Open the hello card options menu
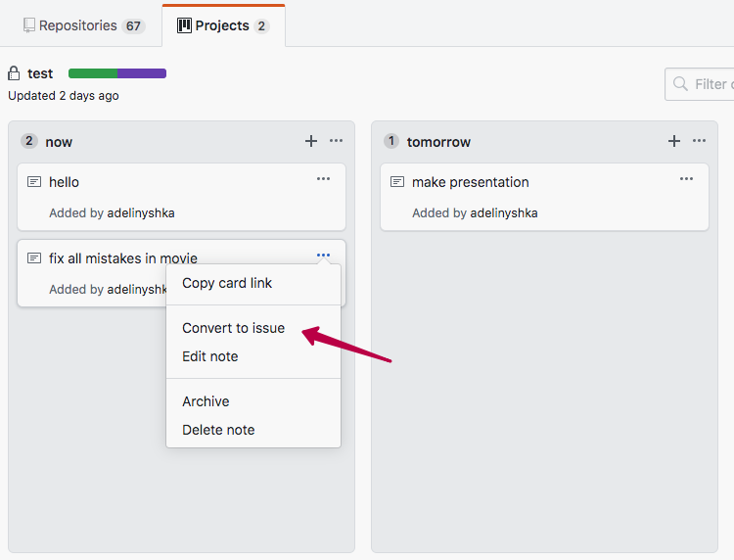This screenshot has width=734, height=560. [x=323, y=179]
